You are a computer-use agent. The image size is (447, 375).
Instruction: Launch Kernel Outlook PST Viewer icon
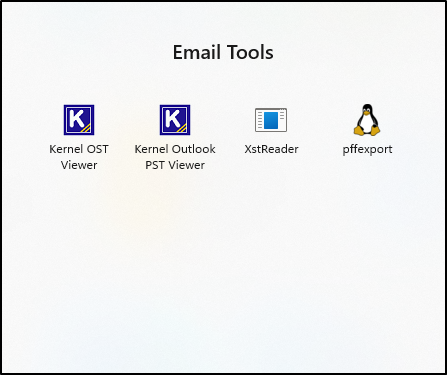click(175, 120)
